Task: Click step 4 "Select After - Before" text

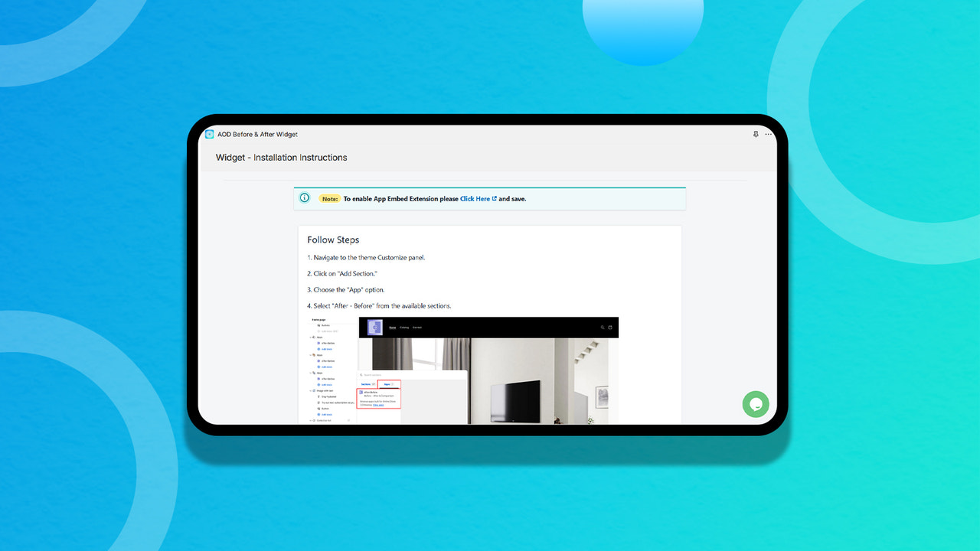Action: click(379, 306)
